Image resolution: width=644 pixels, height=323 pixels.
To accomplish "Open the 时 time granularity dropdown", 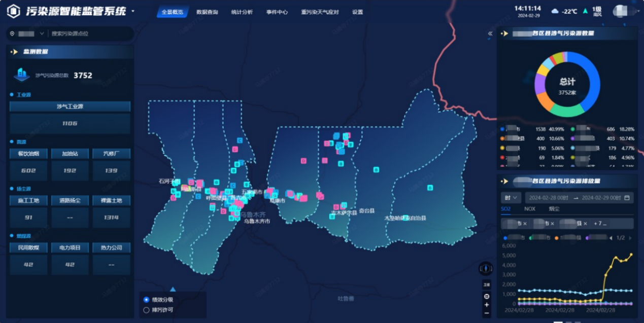I will point(510,198).
